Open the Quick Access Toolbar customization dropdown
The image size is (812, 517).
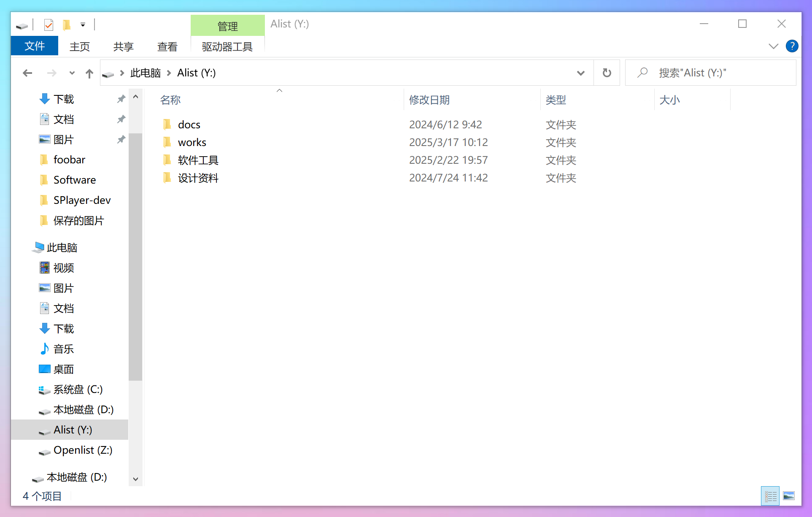tap(83, 24)
